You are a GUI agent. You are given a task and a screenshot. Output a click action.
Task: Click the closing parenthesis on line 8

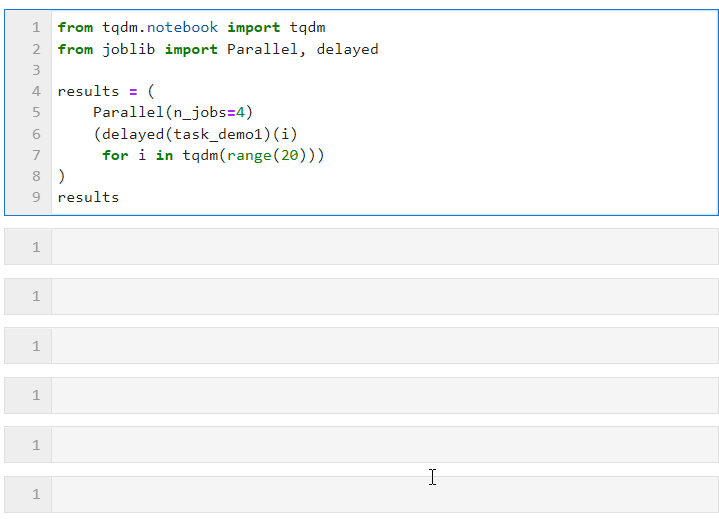click(62, 176)
